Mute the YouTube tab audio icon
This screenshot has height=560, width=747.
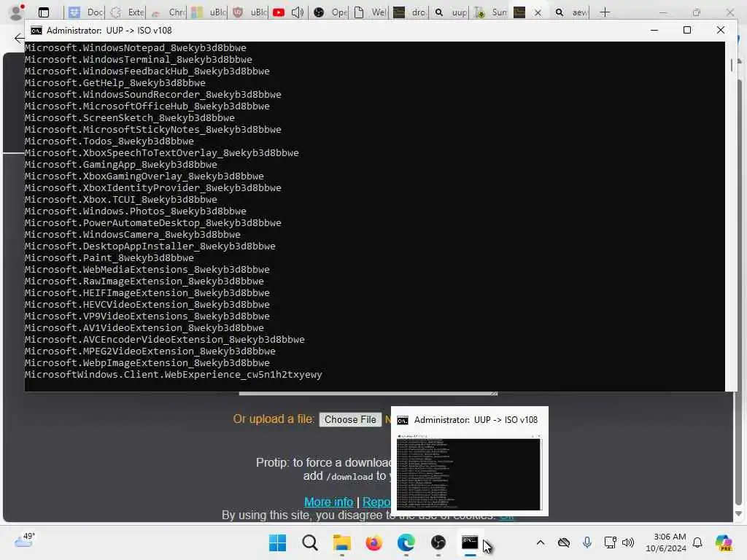298,12
